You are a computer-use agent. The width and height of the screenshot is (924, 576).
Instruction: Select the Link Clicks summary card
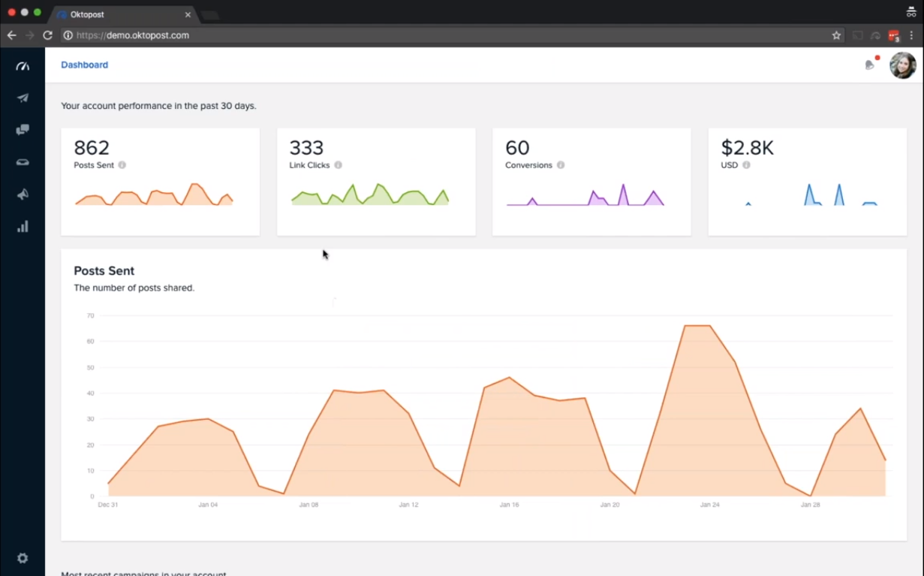coord(376,182)
